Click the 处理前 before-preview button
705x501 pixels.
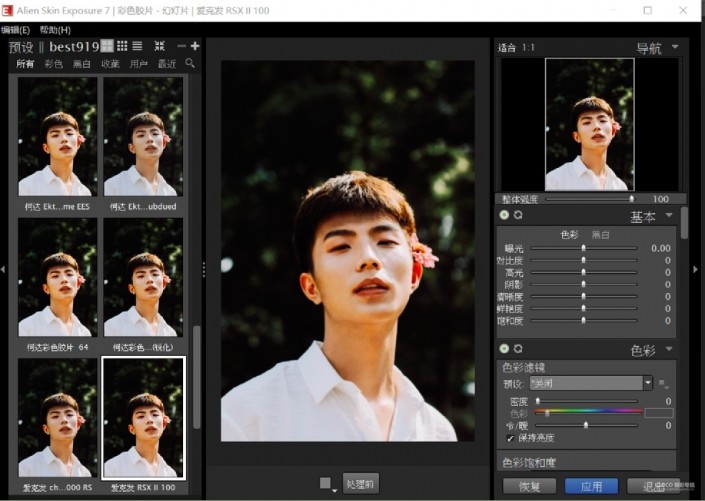click(x=361, y=484)
